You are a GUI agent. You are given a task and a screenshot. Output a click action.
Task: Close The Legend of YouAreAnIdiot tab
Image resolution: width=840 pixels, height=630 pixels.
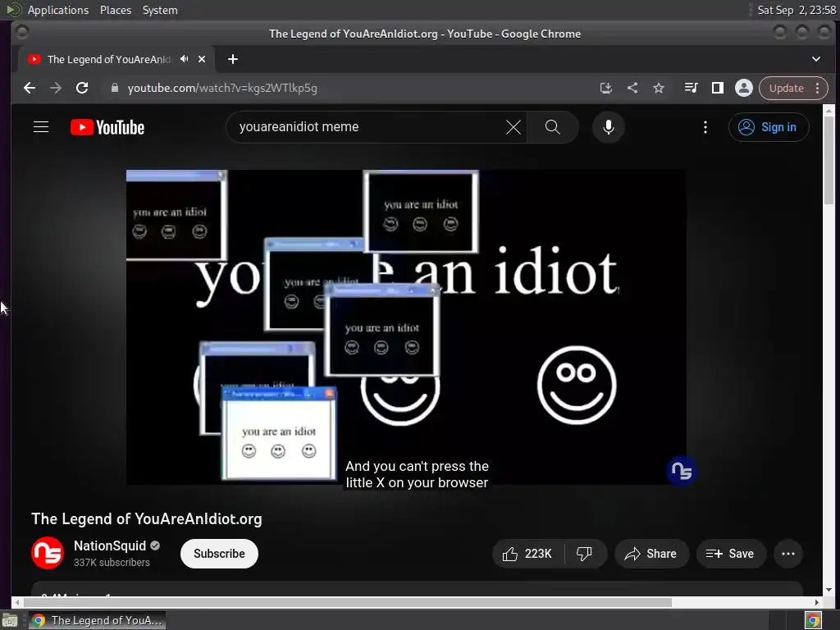(x=202, y=59)
